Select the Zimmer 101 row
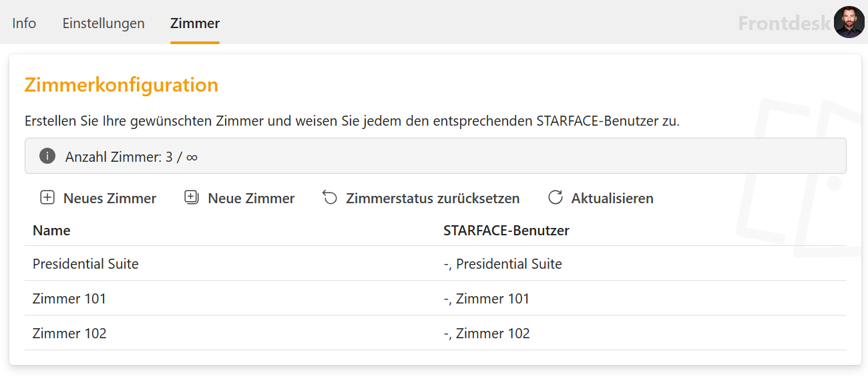This screenshot has height=377, width=868. [x=435, y=298]
